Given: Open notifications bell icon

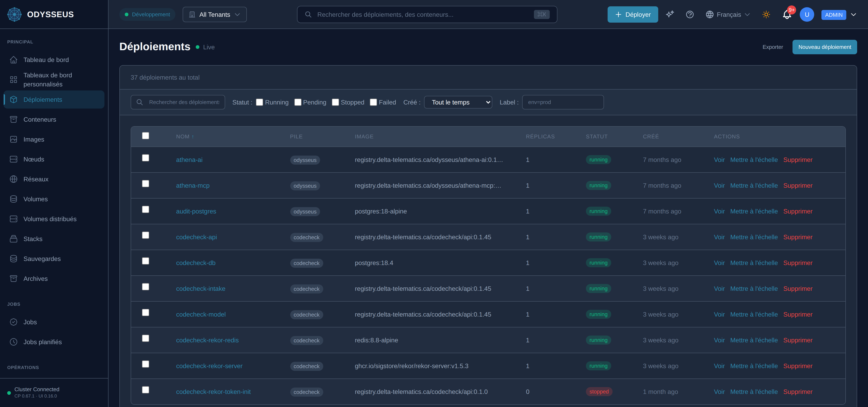Looking at the screenshot, I should pyautogui.click(x=787, y=14).
